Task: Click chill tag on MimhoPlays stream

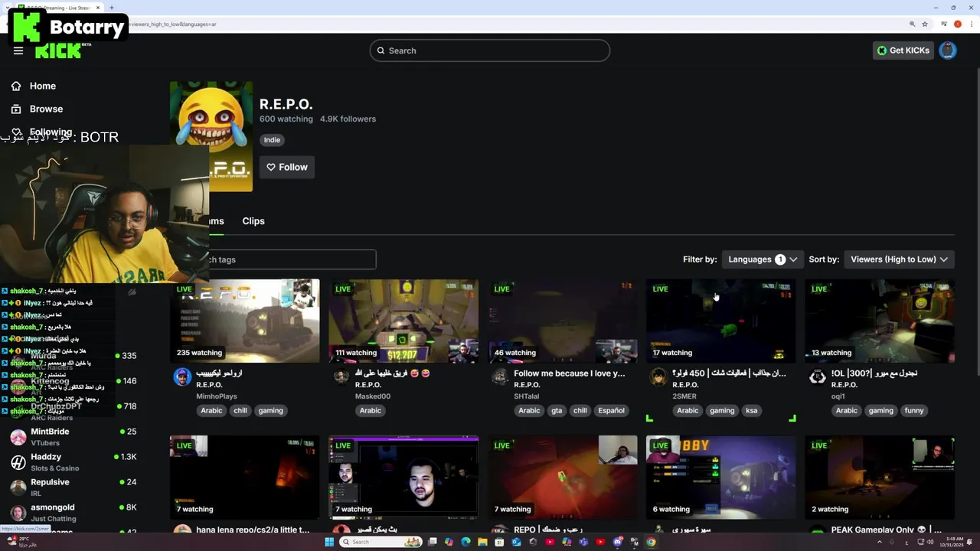Action: [x=240, y=411]
